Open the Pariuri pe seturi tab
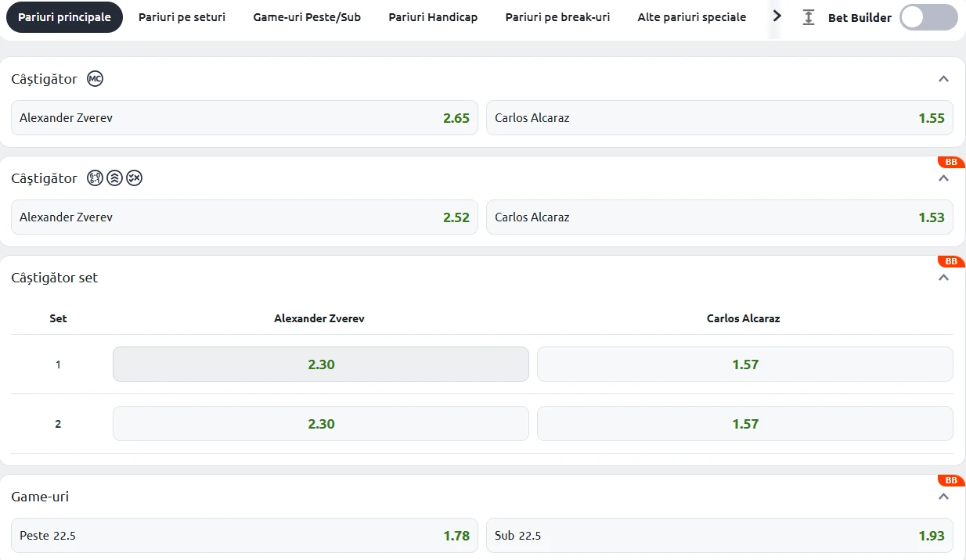This screenshot has width=966, height=560. point(182,17)
